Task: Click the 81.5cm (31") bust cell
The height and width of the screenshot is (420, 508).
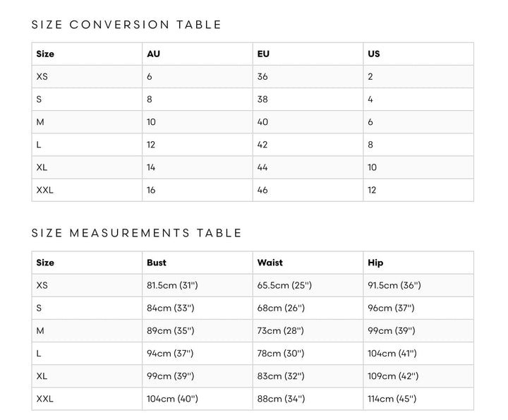Action: tap(171, 285)
